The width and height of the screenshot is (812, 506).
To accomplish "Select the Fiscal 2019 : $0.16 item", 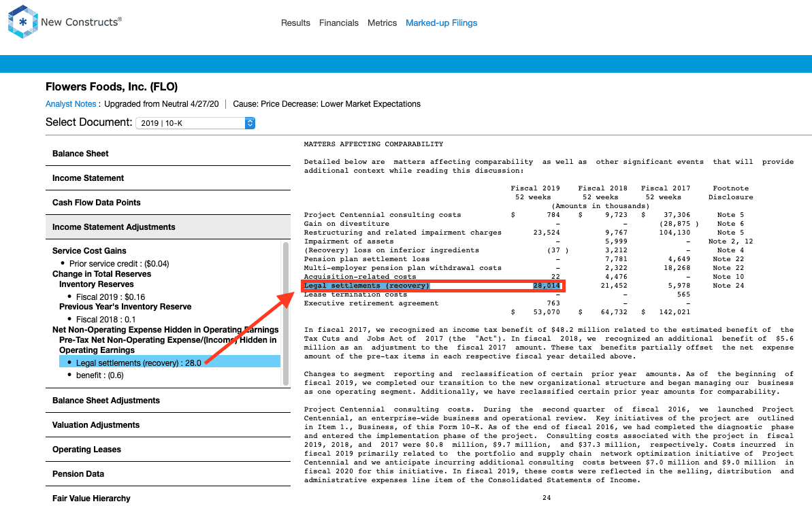I will point(110,297).
